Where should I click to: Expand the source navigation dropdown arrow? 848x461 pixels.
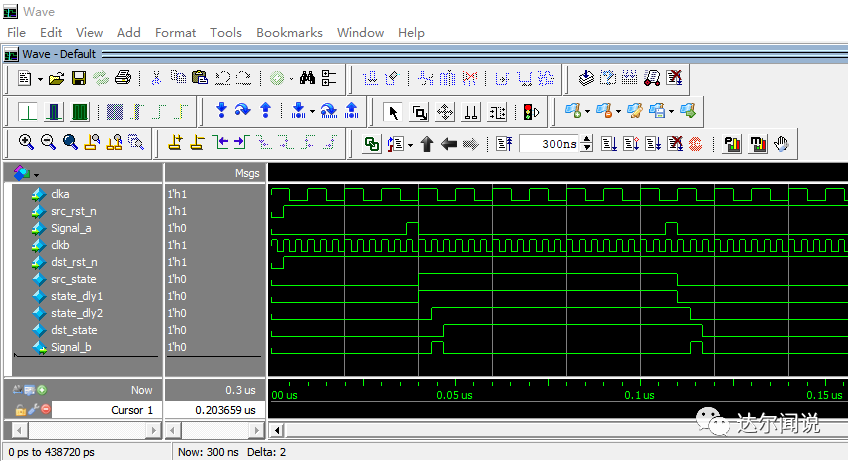tap(410, 145)
